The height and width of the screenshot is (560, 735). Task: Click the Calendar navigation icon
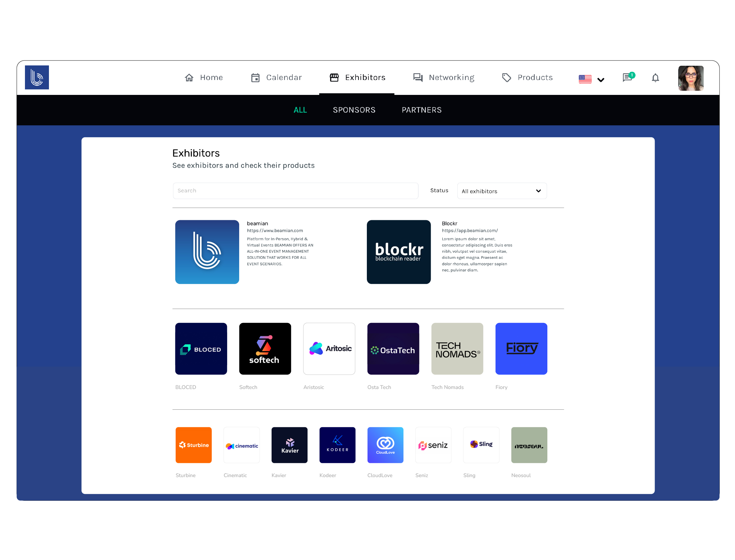click(255, 77)
